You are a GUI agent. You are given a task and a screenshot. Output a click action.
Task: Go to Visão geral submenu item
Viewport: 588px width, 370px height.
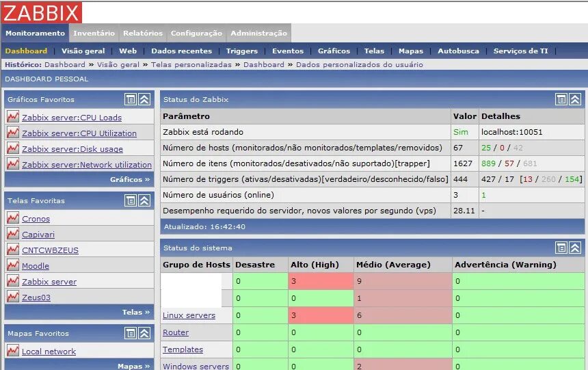tap(83, 51)
